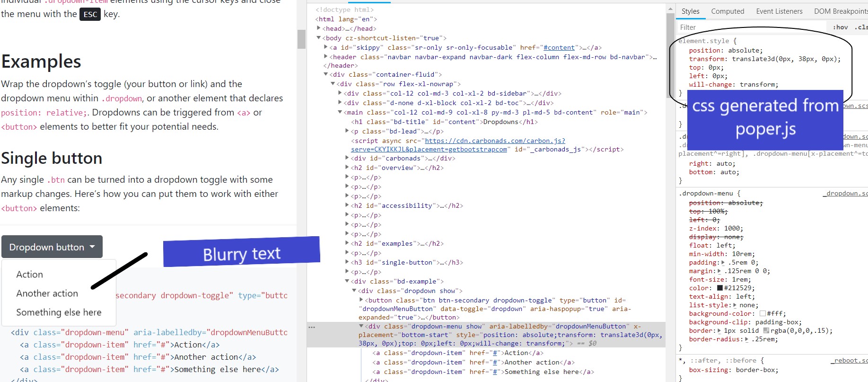Click the box-sizing: border-box declaration
868x382 pixels.
click(734, 370)
